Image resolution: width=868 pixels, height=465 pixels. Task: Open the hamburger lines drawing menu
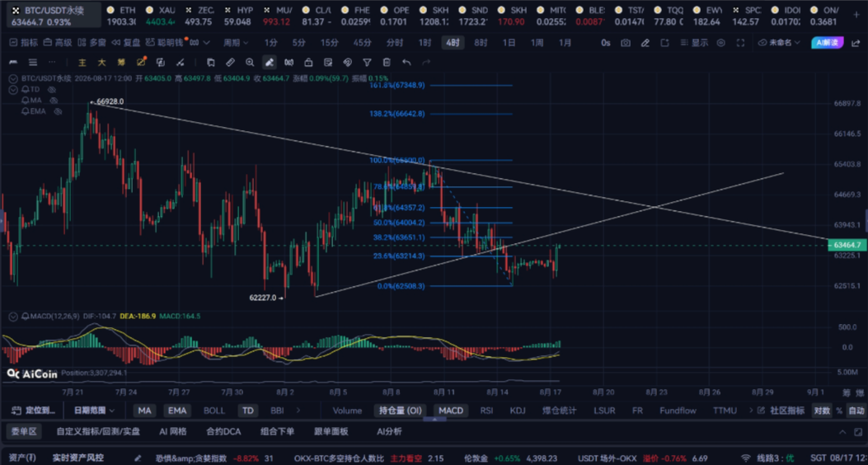pos(33,63)
